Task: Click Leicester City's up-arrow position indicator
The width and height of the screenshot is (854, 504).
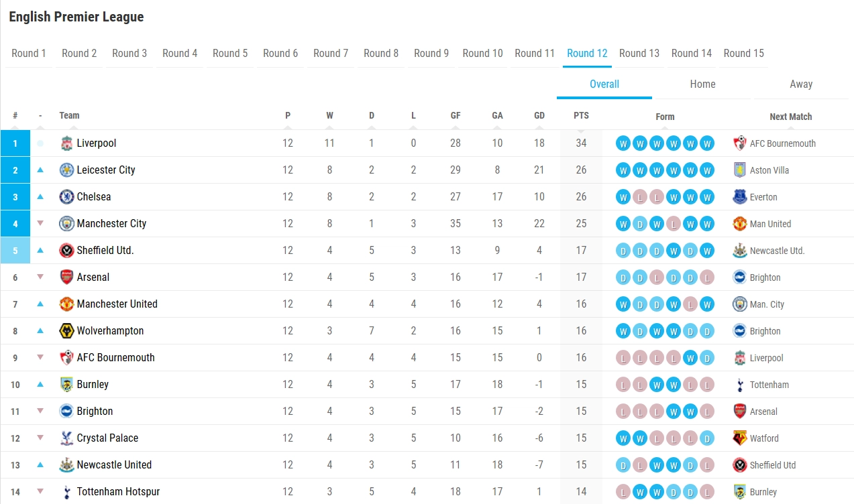Action: [40, 170]
